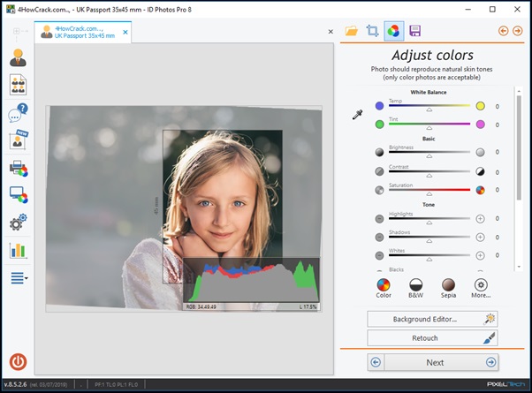Click the forward arrow on Next button
Image resolution: width=532 pixels, height=393 pixels.
point(491,362)
